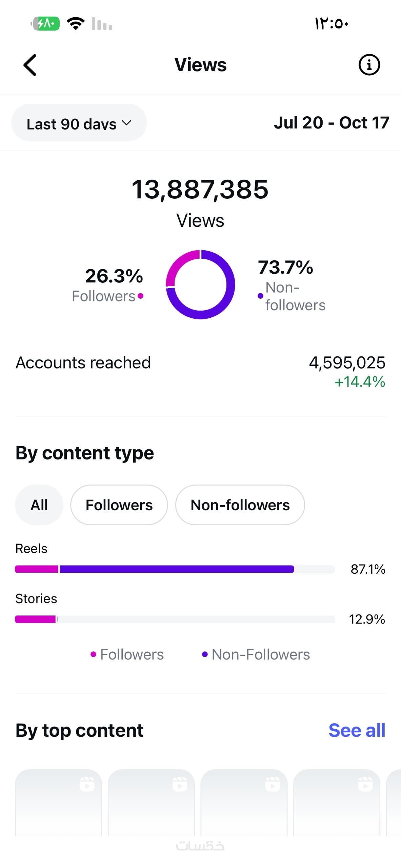Tap the Wi-Fi status icon

coord(76,24)
